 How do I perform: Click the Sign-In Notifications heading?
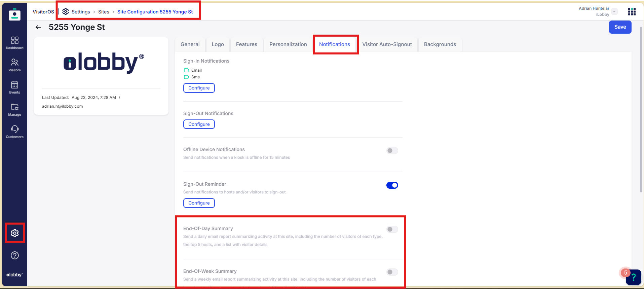point(206,61)
